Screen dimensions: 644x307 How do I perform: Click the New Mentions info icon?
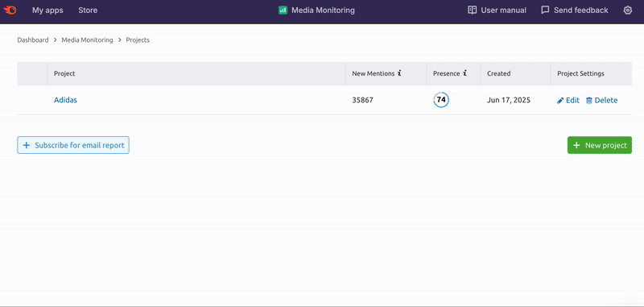(399, 73)
